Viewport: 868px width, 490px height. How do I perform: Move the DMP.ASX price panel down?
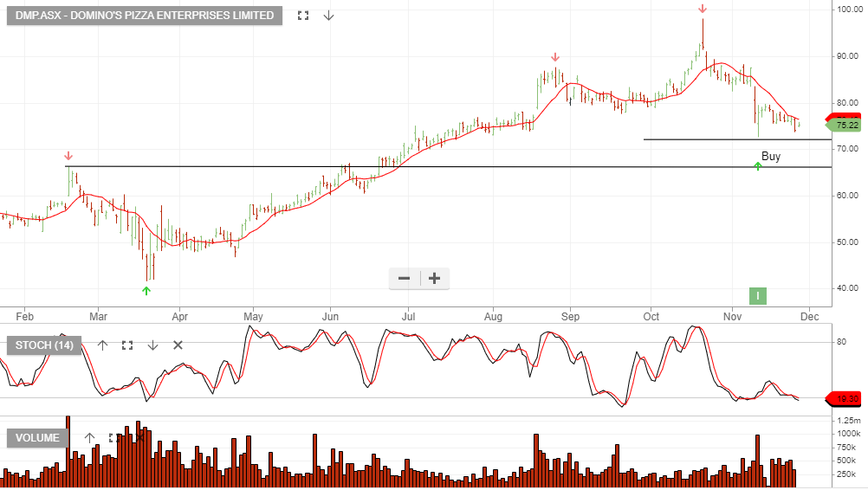point(329,16)
